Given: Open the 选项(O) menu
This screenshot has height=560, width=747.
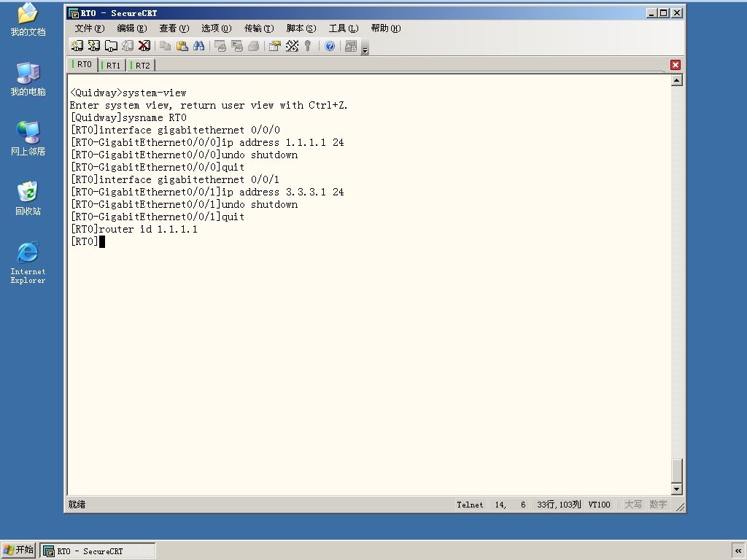Looking at the screenshot, I should [216, 28].
